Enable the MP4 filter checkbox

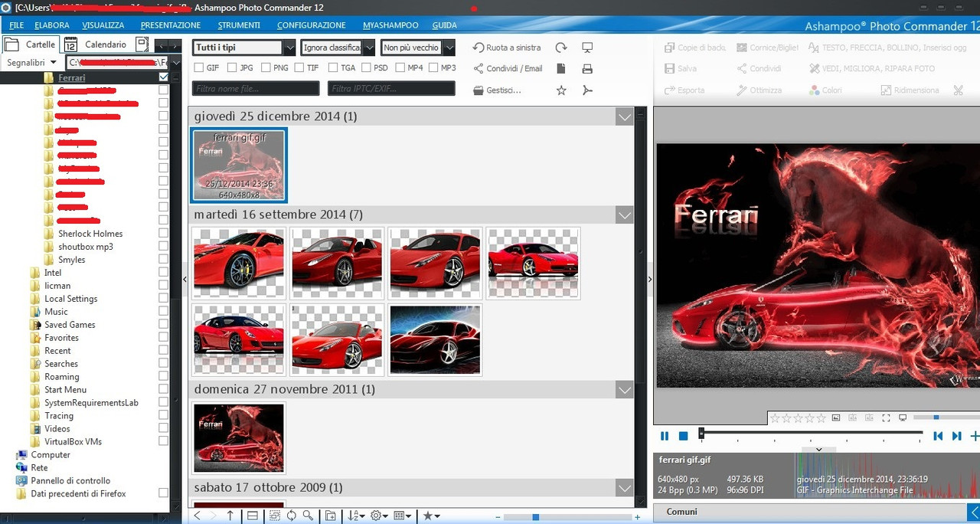pos(400,68)
